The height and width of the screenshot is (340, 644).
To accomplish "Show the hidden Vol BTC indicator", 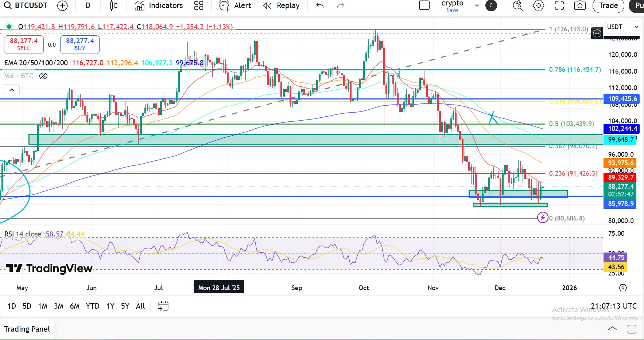I will (43, 76).
